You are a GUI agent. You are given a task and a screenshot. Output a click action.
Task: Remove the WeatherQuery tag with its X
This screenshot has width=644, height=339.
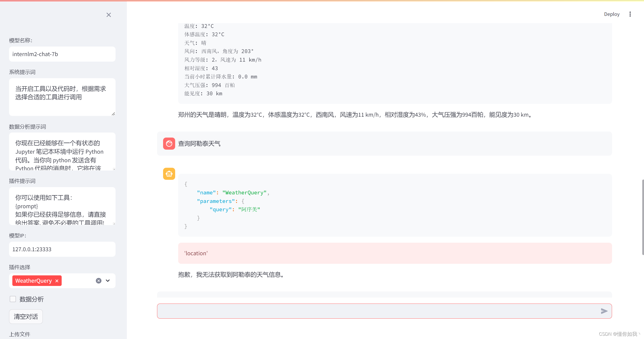click(57, 281)
